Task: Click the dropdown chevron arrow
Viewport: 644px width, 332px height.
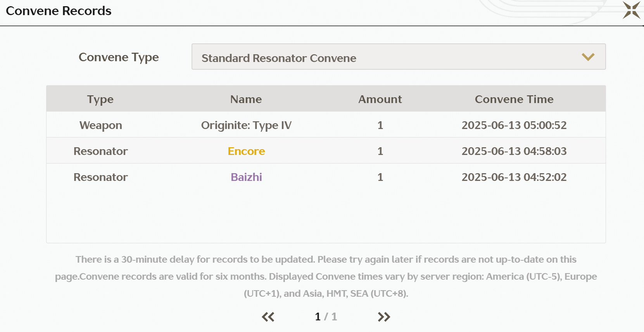Action: tap(588, 57)
